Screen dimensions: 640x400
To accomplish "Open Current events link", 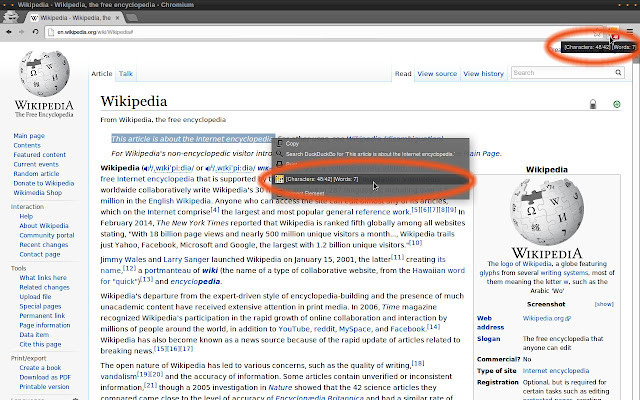I will (x=36, y=164).
